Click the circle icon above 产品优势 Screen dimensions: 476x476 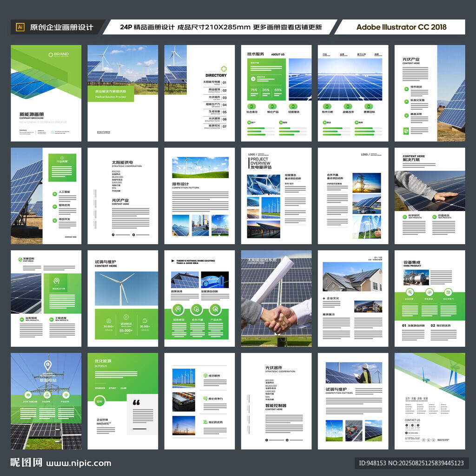(215, 309)
